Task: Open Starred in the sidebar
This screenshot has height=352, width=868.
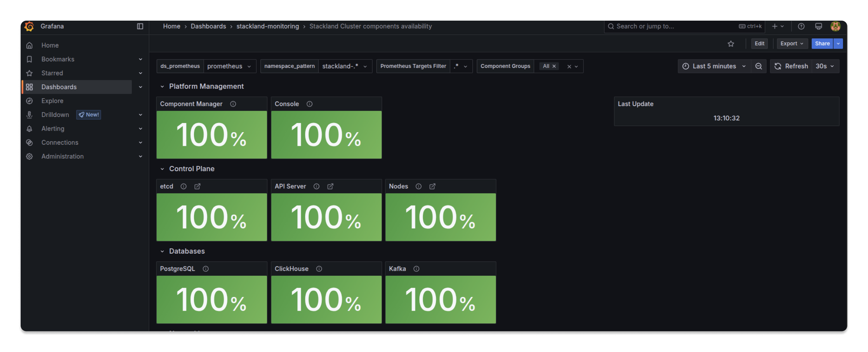Action: click(x=52, y=73)
